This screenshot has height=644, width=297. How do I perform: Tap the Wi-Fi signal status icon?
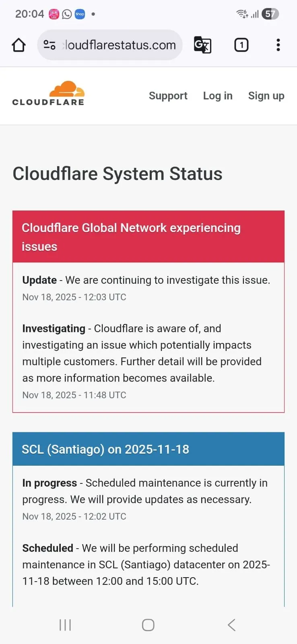point(242,14)
